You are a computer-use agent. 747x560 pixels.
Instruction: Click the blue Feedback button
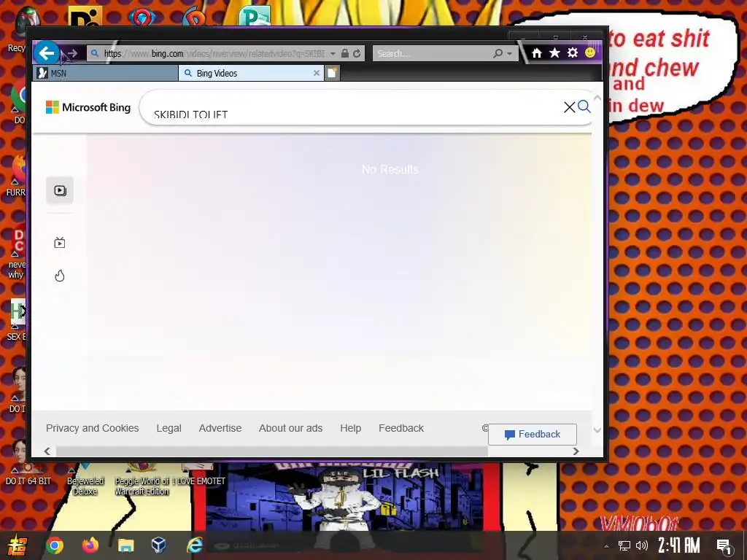pyautogui.click(x=532, y=435)
